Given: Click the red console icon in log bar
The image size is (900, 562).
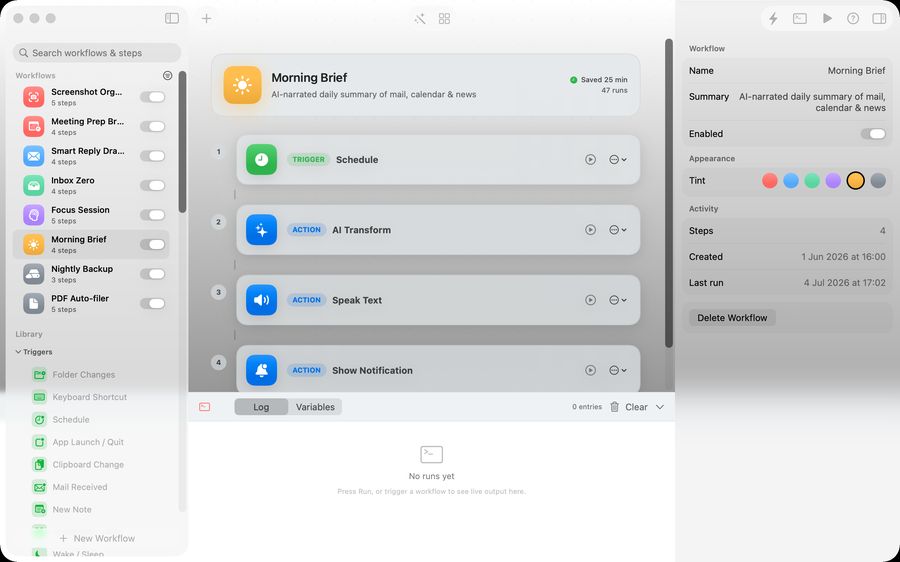Looking at the screenshot, I should [x=204, y=406].
